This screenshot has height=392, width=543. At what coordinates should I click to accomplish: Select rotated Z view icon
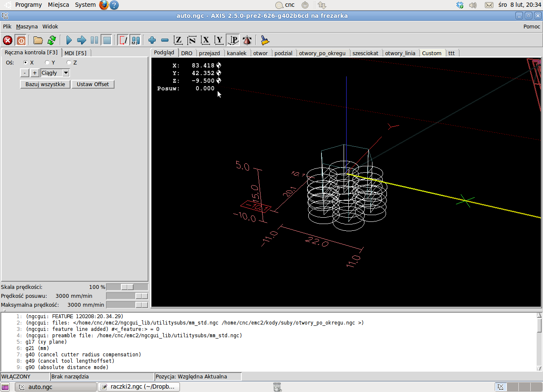click(192, 40)
